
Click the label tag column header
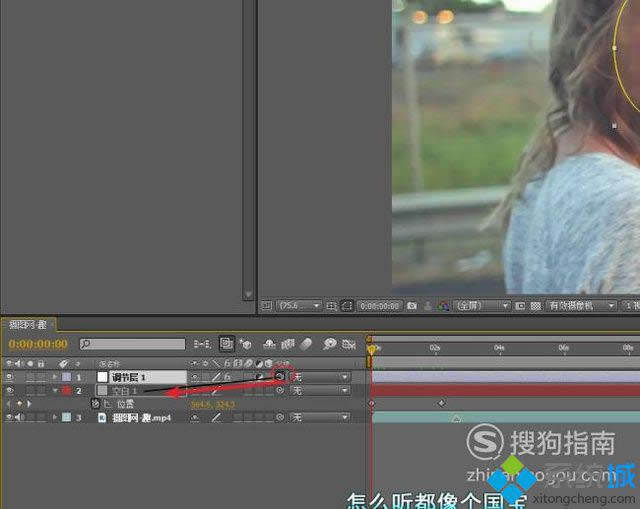click(63, 363)
